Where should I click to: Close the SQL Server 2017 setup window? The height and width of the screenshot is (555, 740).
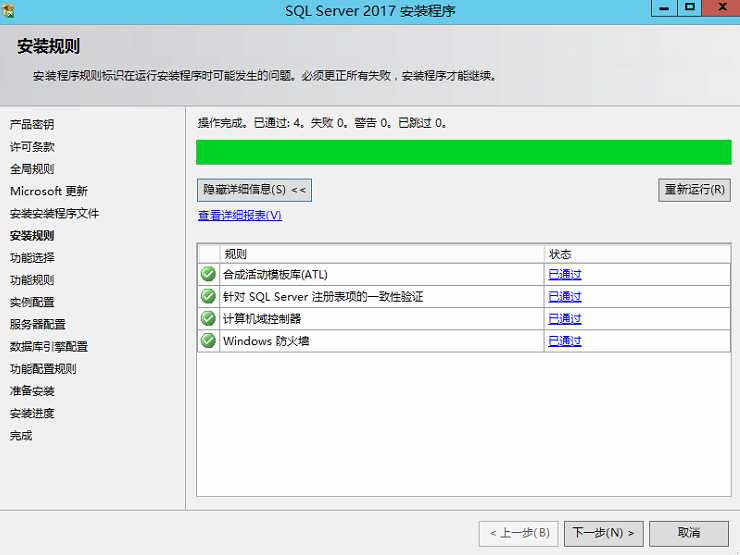pyautogui.click(x=722, y=8)
